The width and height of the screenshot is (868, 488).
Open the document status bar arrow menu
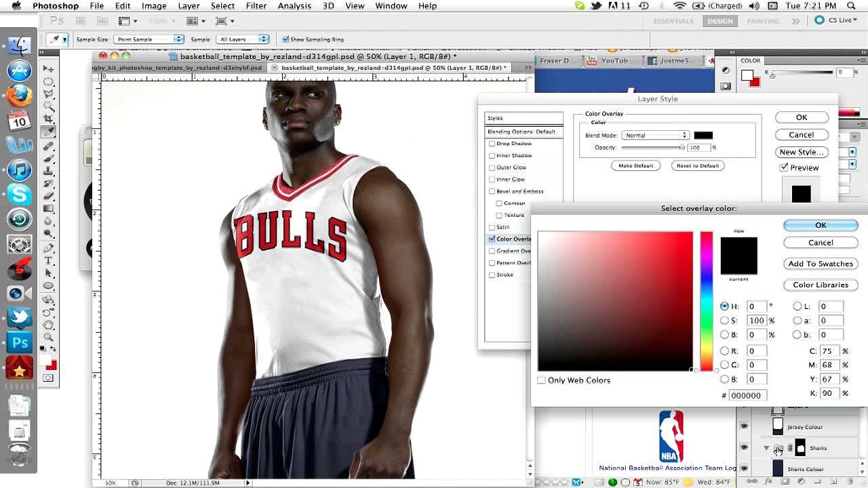[x=248, y=483]
